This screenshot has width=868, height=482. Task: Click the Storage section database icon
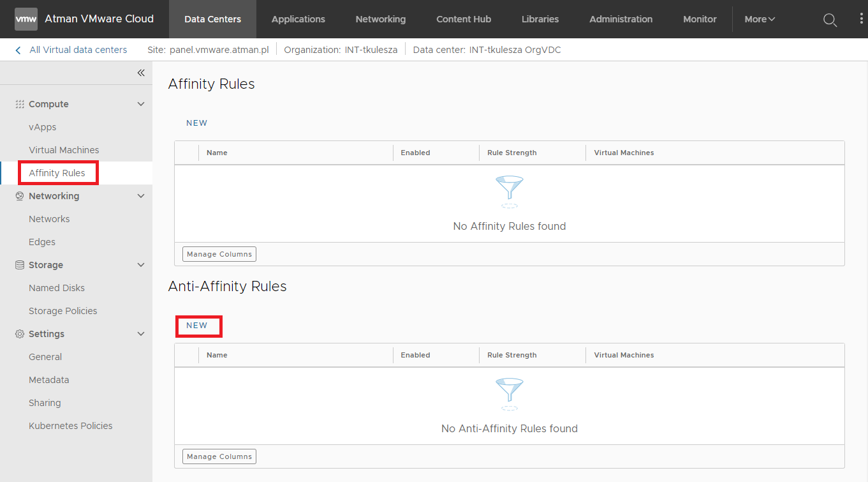coord(20,265)
